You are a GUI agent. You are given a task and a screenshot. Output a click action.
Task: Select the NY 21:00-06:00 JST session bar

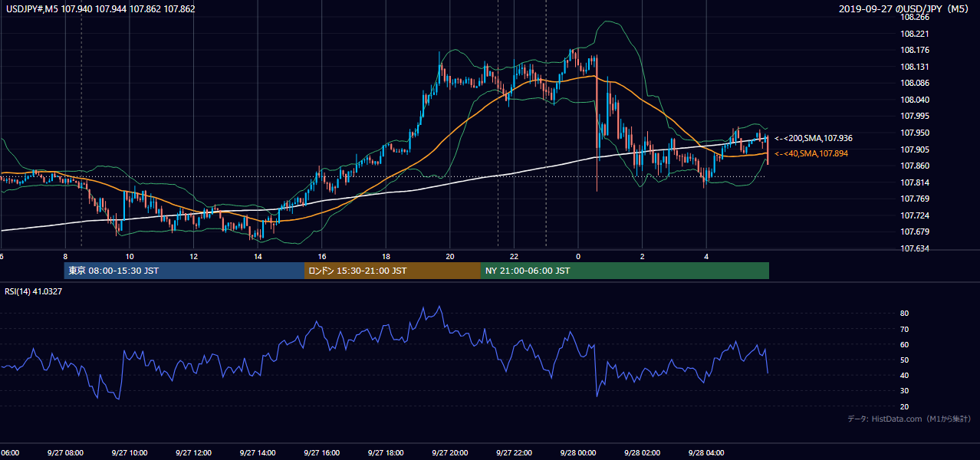pos(625,271)
